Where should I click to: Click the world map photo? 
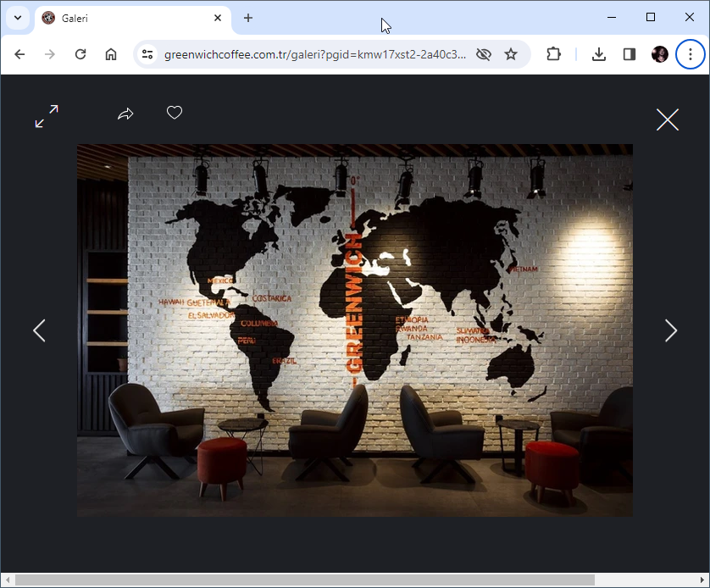[354, 330]
